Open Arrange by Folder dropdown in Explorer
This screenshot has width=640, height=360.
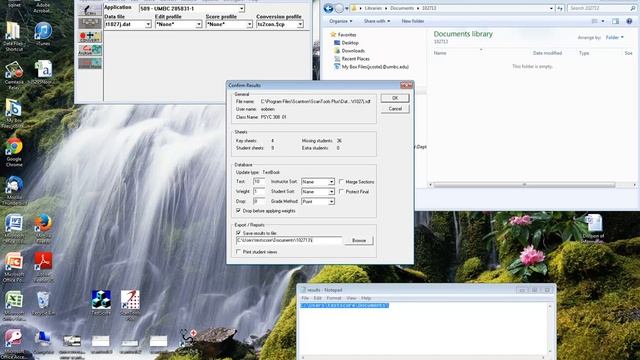[x=614, y=38]
